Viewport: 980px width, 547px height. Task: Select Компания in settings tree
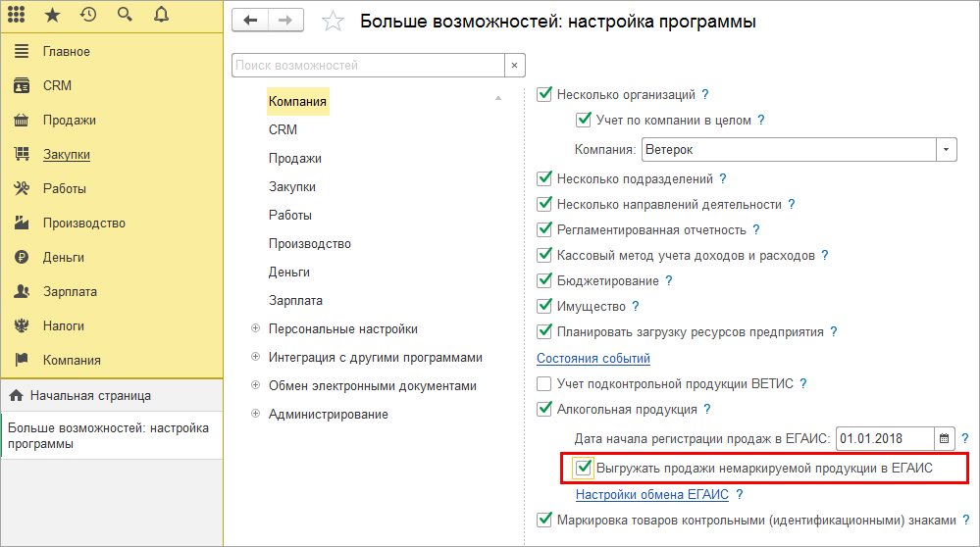tap(297, 101)
